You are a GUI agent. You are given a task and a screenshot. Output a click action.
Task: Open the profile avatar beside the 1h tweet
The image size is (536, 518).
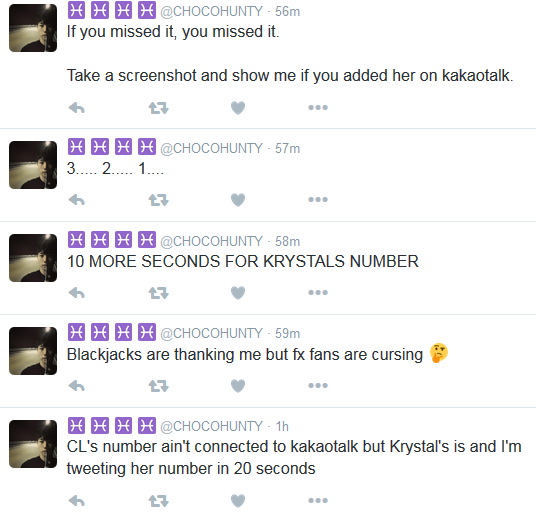tap(33, 444)
